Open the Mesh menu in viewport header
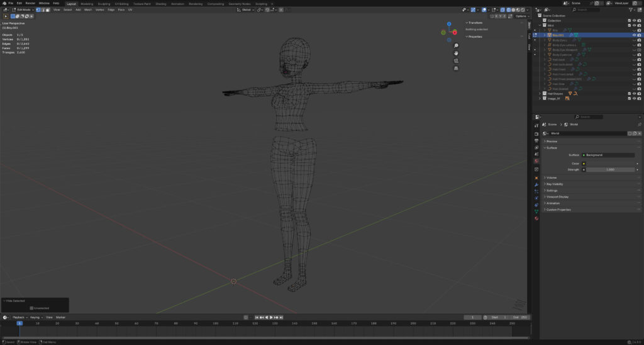 [88, 9]
